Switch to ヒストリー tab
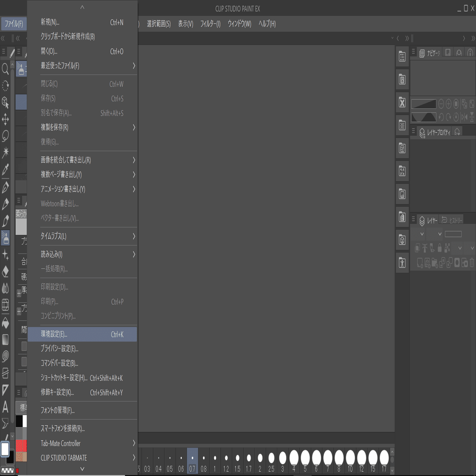Screen dimensions: 476x476 tap(451, 220)
